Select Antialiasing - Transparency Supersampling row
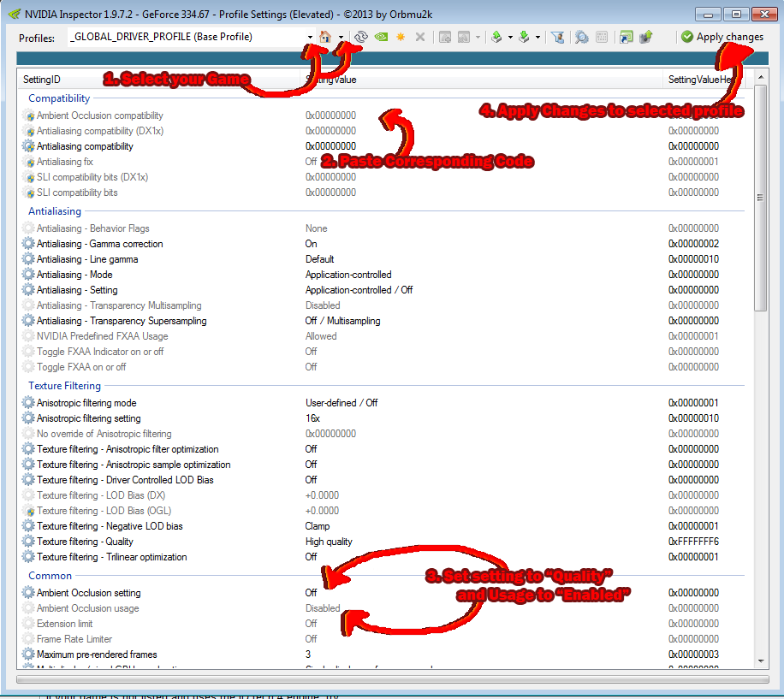This screenshot has height=699, width=784. 122,321
